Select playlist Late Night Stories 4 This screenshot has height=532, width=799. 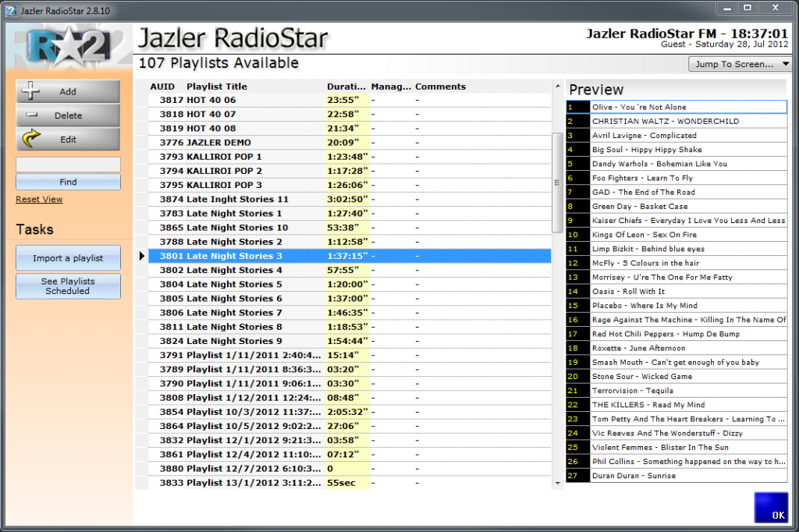point(350,270)
